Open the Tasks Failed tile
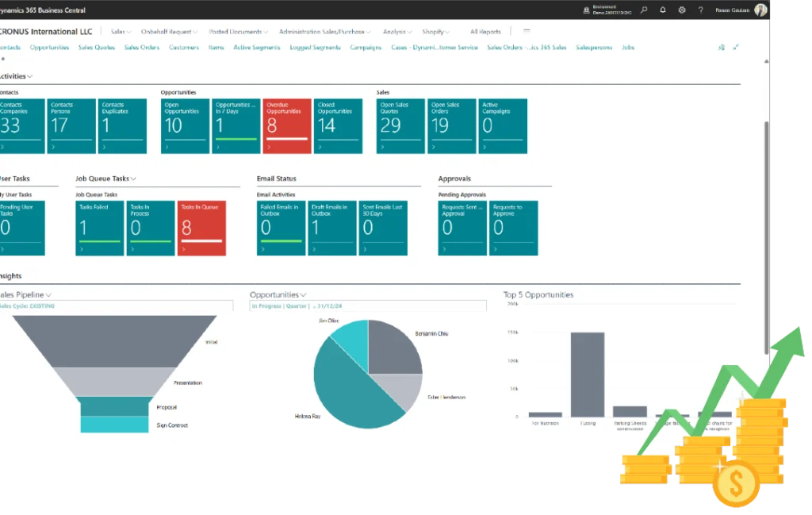Image resolution: width=812 pixels, height=515 pixels. pos(99,228)
